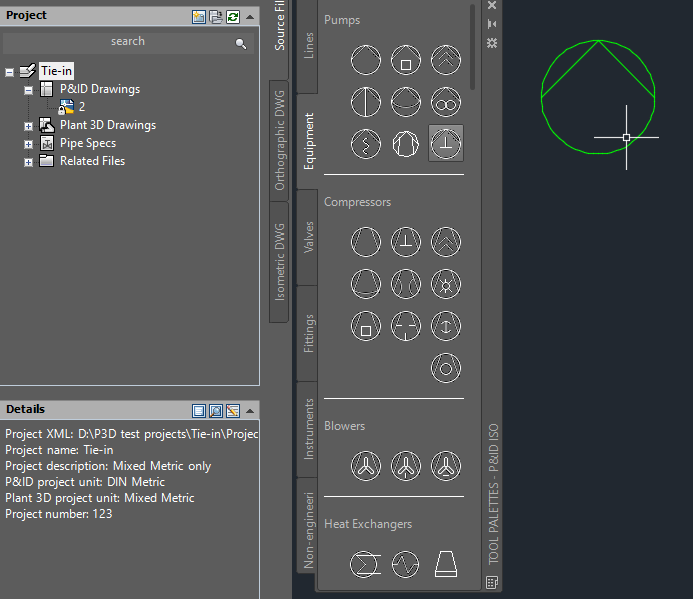Expand the Plant 3D Drawings node
This screenshot has height=599, width=693.
(x=28, y=126)
